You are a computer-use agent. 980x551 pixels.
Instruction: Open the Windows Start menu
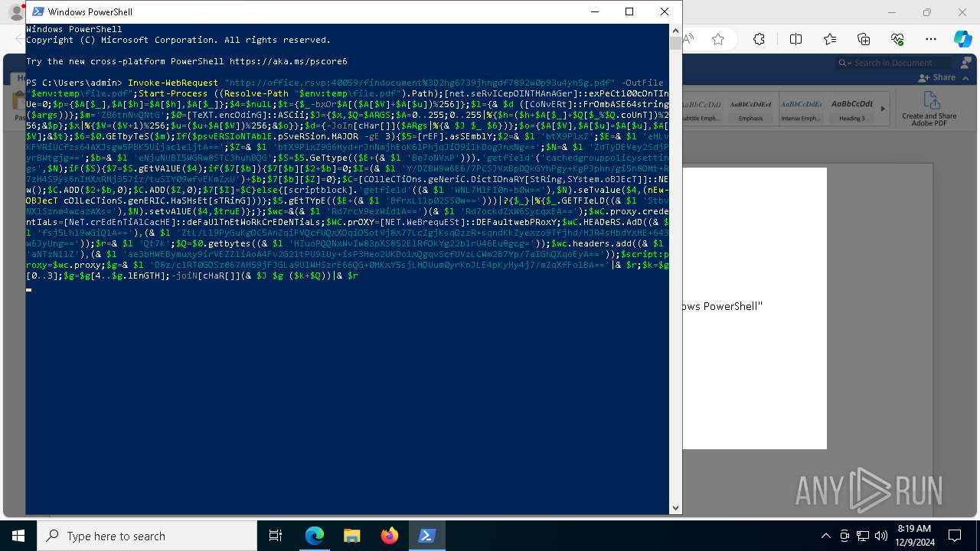pos(18,536)
